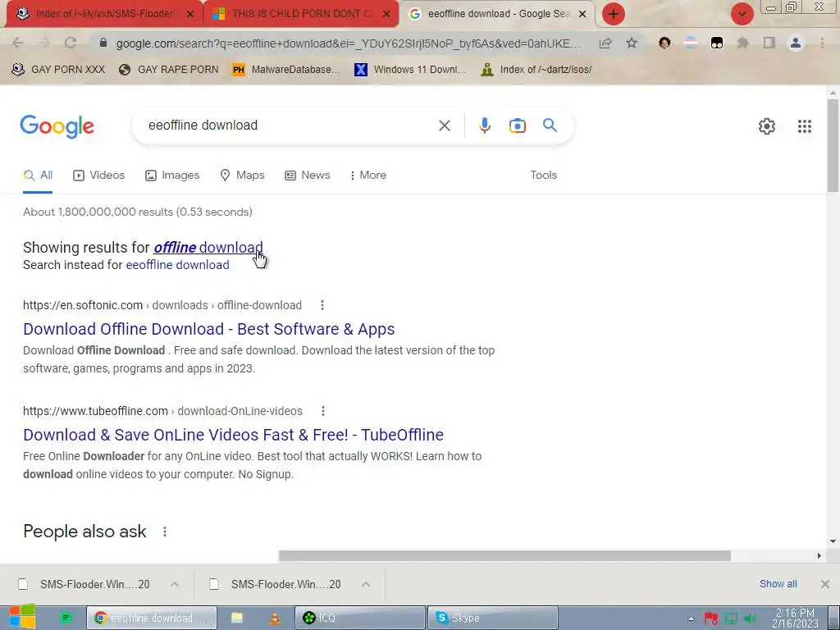Click the page's vertical scrollbar thumb
The image size is (840, 630).
[x=833, y=144]
